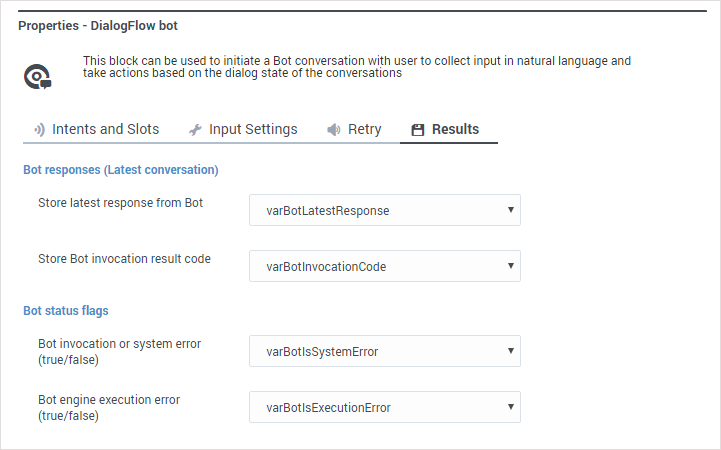Screen dimensions: 721x450
Task: Open the varBotLatestResponse dropdown
Action: (x=384, y=210)
